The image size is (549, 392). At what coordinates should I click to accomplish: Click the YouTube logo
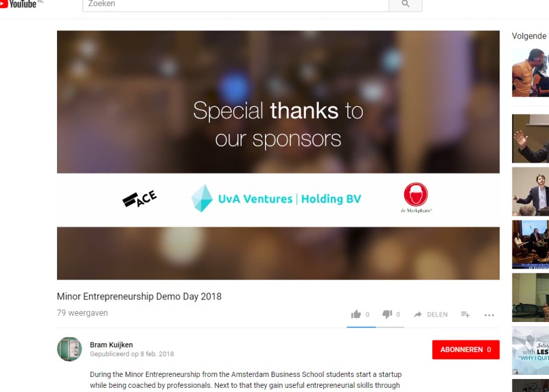(x=19, y=4)
